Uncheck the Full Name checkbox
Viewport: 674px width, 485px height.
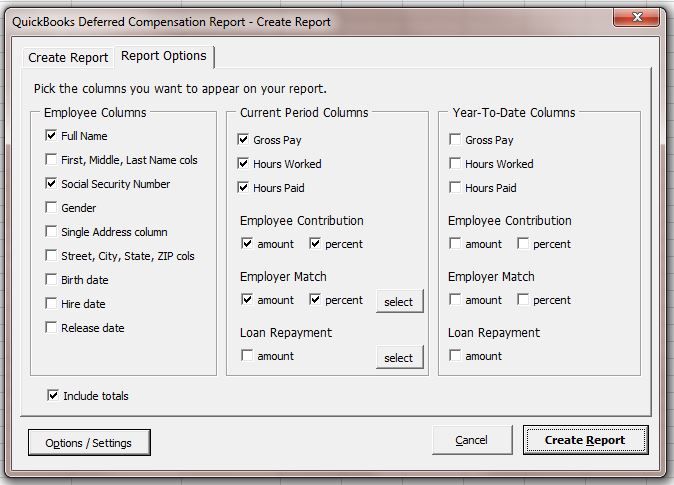(x=51, y=136)
